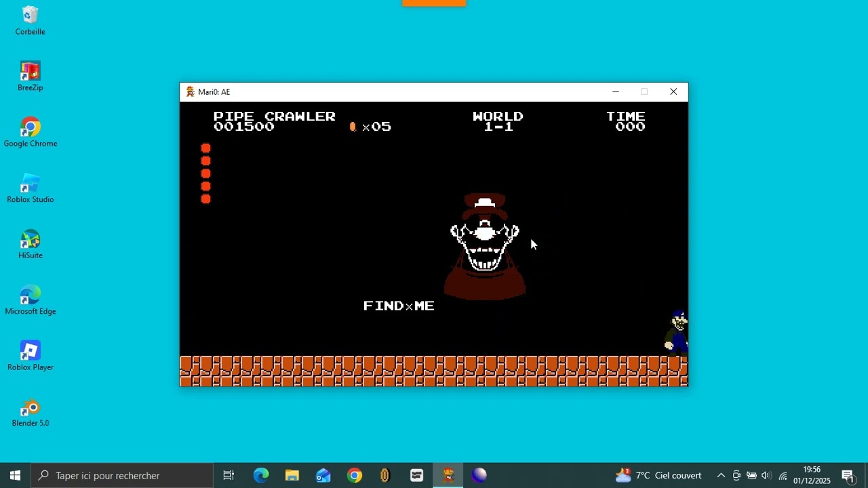Viewport: 868px width, 488px height.
Task: Open Outlook from the taskbar
Action: pos(323,476)
